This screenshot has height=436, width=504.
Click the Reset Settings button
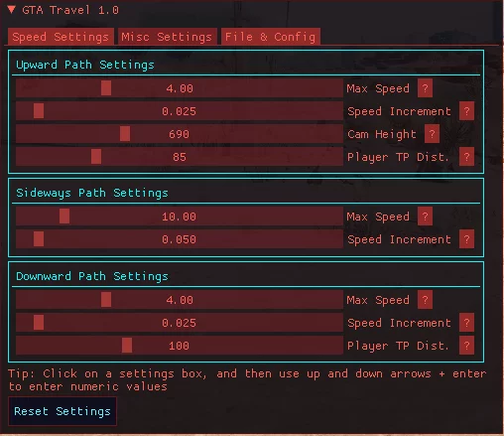63,411
